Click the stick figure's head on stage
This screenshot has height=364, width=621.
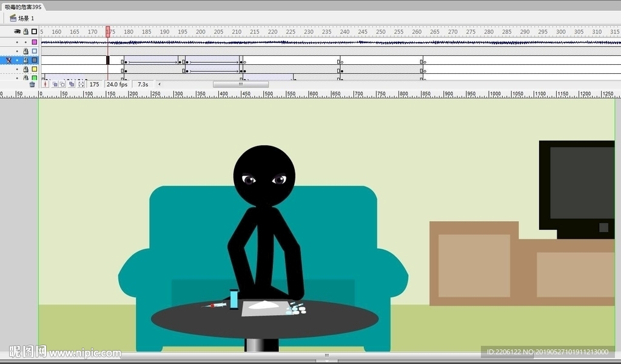coord(264,176)
